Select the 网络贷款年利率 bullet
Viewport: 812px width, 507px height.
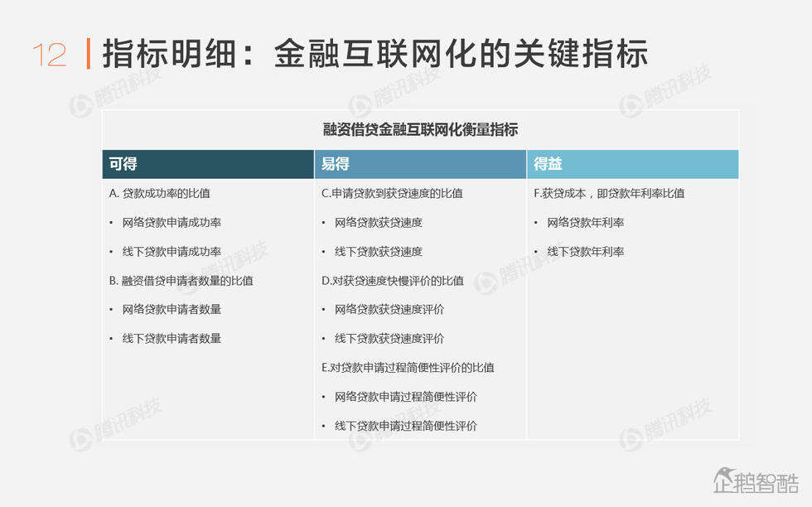[x=585, y=222]
